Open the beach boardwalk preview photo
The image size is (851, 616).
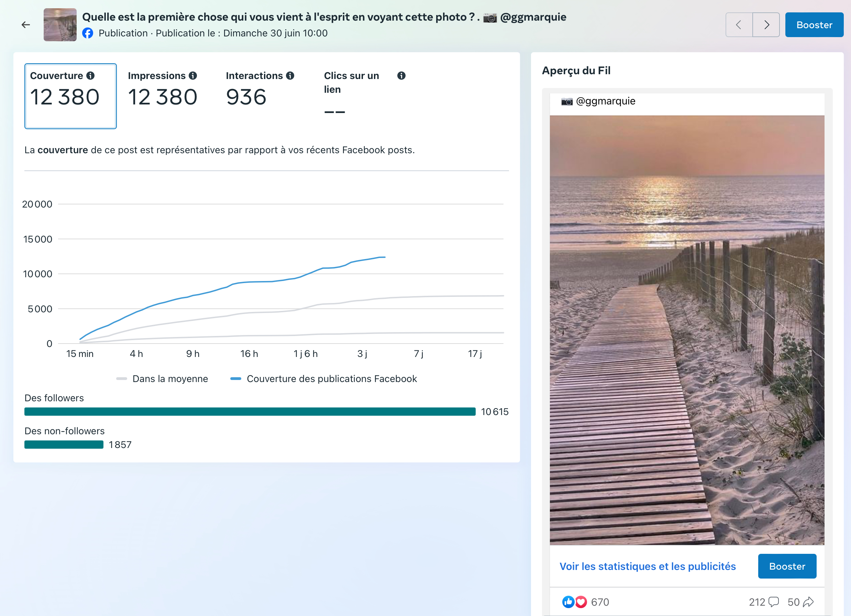coord(687,330)
